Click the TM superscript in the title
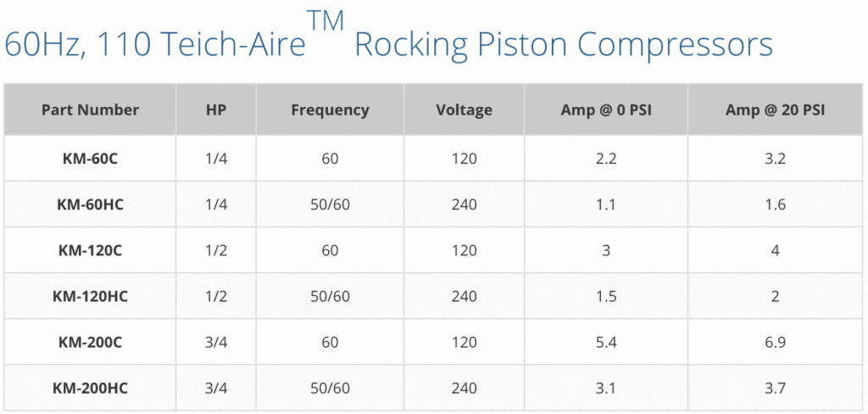The image size is (868, 414). point(326,21)
